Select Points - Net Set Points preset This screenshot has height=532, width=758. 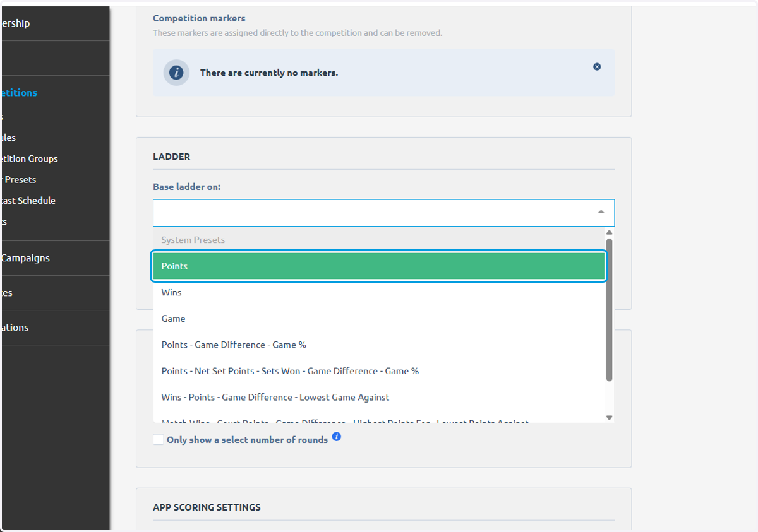pos(379,371)
